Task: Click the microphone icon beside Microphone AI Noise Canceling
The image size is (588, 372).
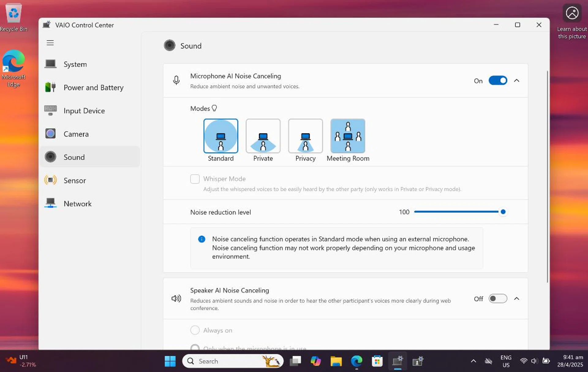Action: [x=176, y=80]
